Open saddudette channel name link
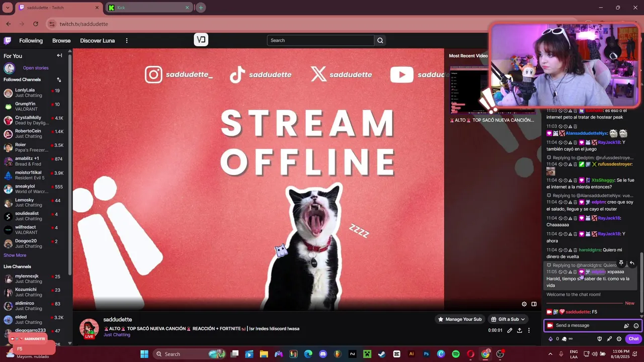The height and width of the screenshot is (362, 644). click(118, 320)
